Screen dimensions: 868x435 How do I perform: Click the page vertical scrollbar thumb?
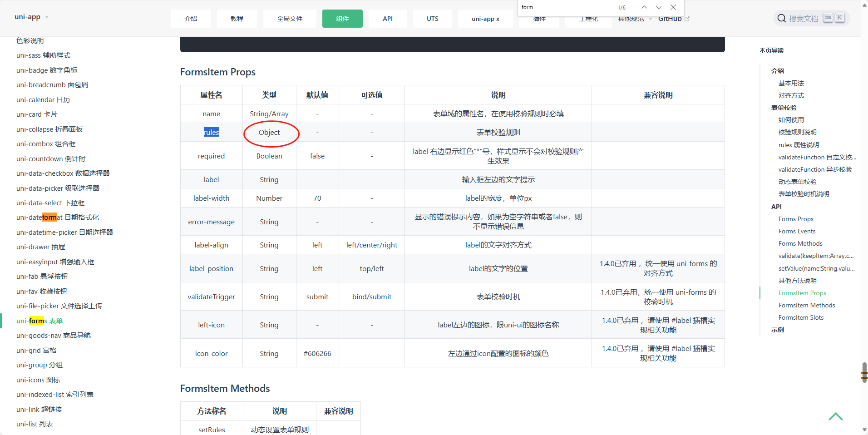tap(864, 372)
